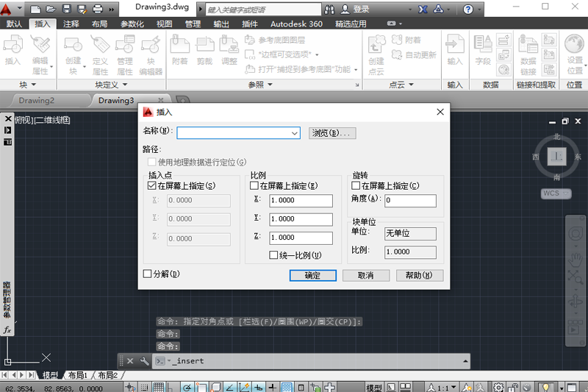Image resolution: width=588 pixels, height=392 pixels.
Task: Expand the 参照 ribbon panel
Action: (x=260, y=85)
